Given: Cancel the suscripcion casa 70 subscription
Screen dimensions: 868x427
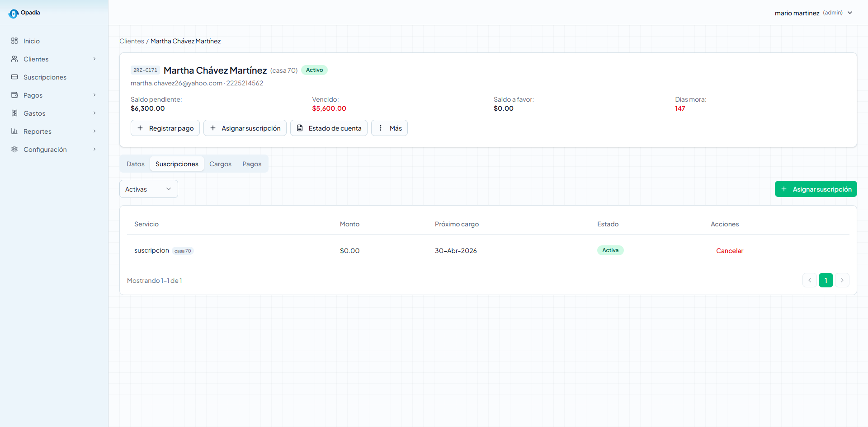Looking at the screenshot, I should tap(730, 251).
